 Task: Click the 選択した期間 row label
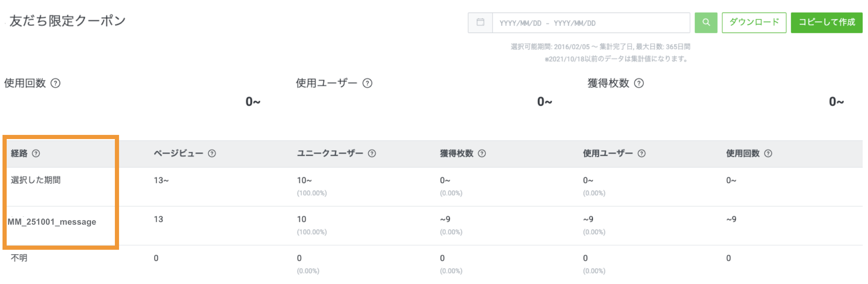[35, 180]
